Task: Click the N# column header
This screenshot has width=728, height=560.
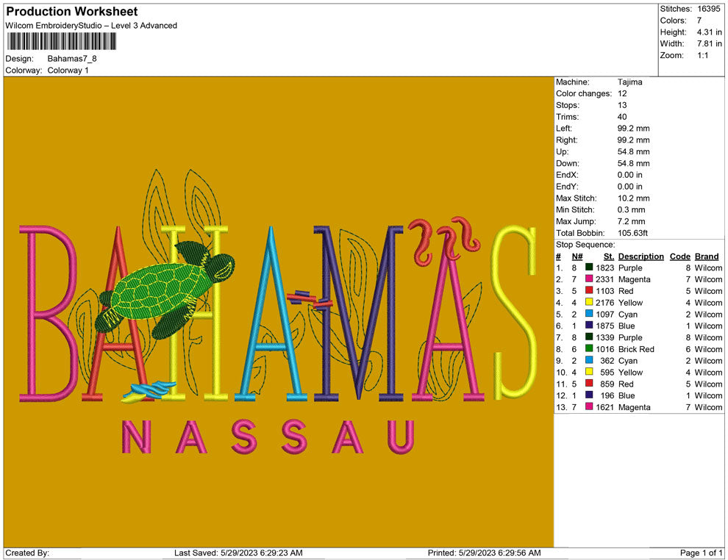Action: coord(577,256)
